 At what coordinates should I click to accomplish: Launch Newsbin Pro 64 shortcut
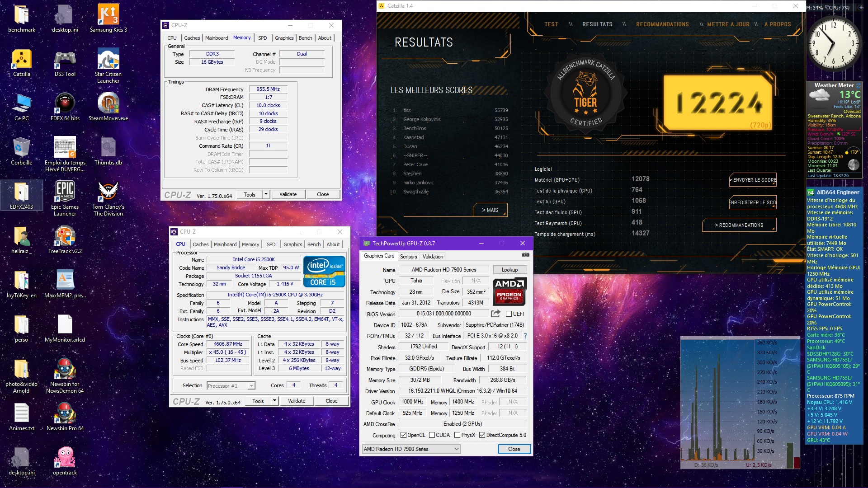tap(65, 418)
